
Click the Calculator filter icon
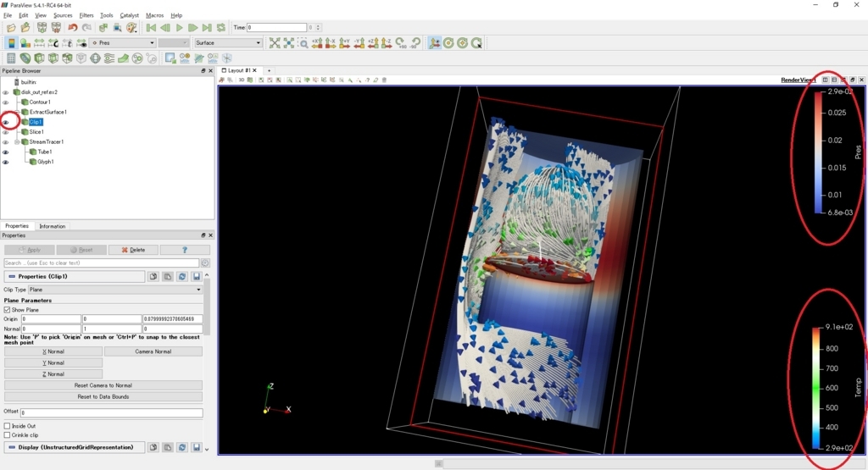point(11,58)
